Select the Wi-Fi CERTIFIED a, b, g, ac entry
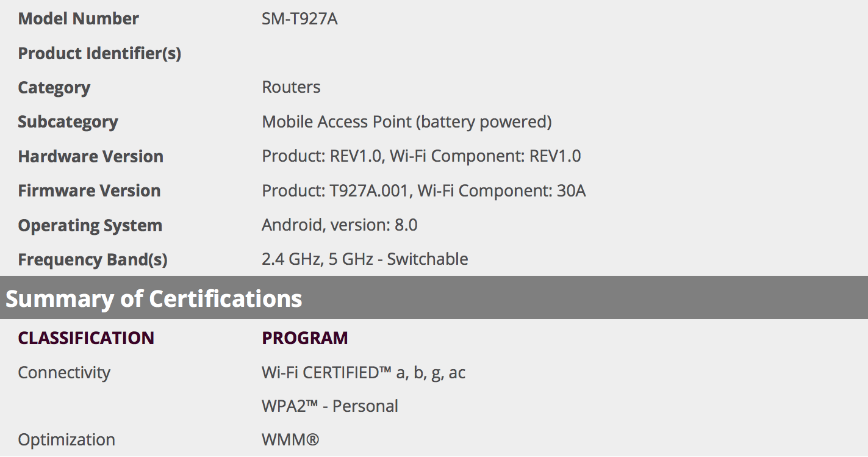The height and width of the screenshot is (457, 868). (x=364, y=372)
